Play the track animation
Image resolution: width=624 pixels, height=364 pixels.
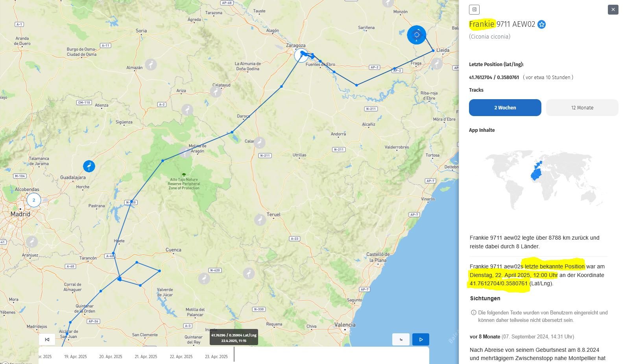421,339
